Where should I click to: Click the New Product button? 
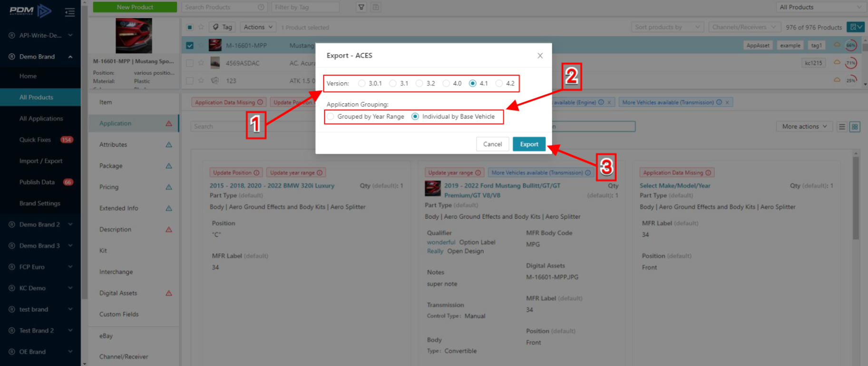coord(135,7)
